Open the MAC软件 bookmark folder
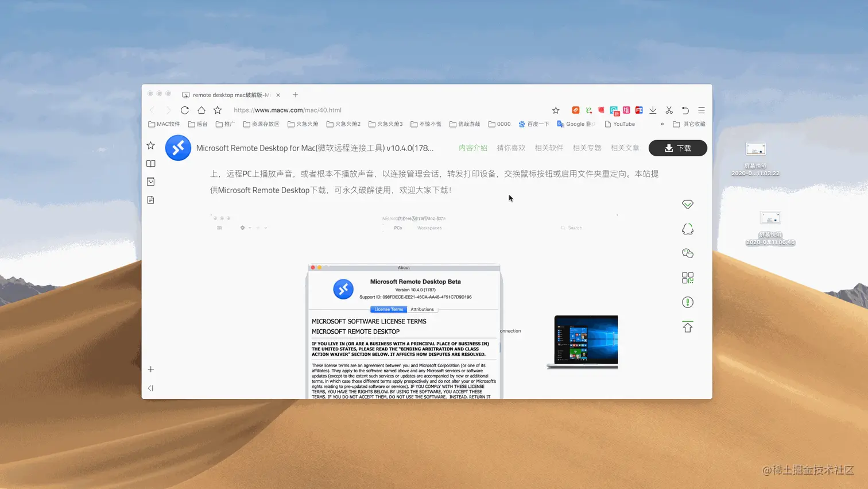This screenshot has width=868, height=489. [164, 124]
